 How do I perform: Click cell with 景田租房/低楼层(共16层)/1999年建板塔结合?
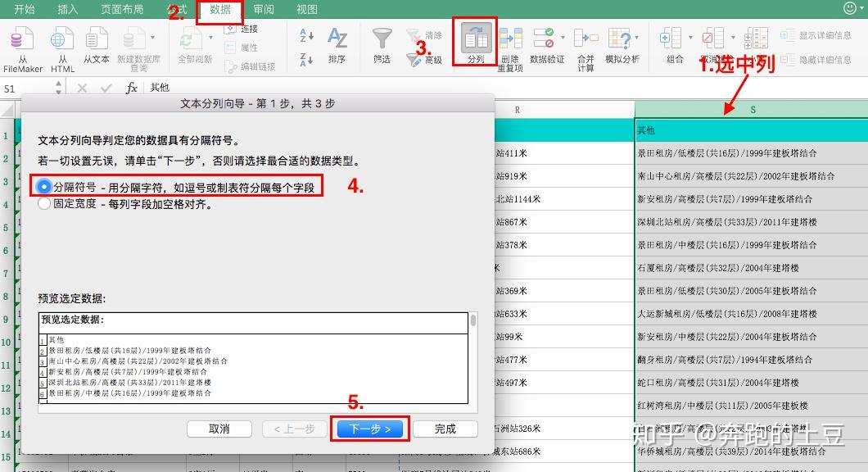(x=752, y=153)
